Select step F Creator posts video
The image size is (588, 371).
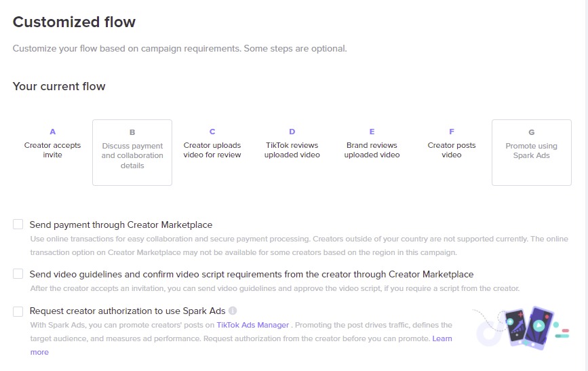click(452, 144)
